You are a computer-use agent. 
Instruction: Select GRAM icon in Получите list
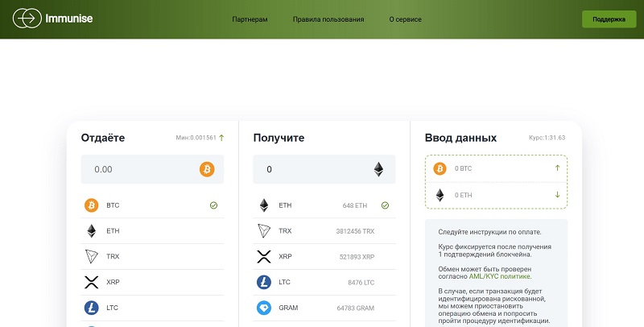[264, 308]
